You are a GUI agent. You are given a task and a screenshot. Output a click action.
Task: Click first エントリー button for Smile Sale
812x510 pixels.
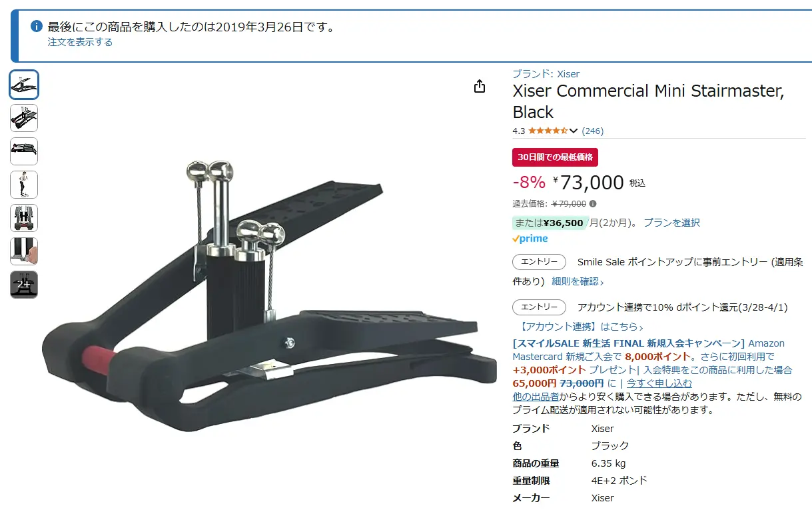point(539,262)
